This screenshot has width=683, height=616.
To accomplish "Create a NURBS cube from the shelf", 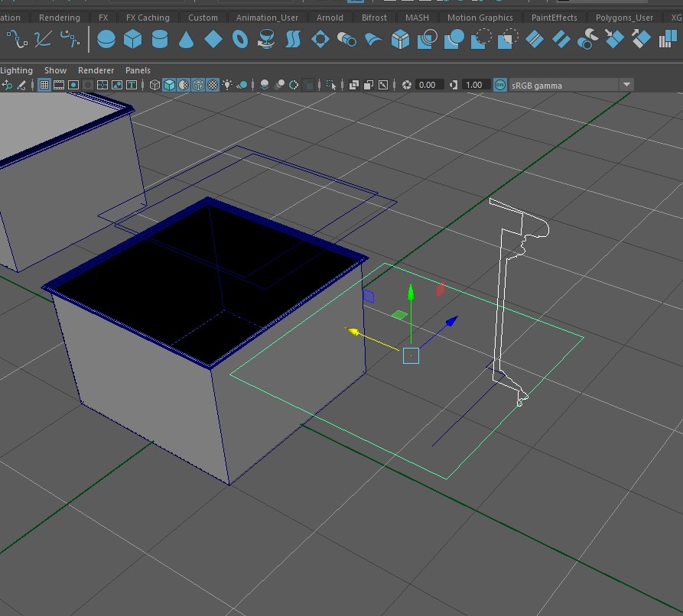I will (132, 39).
